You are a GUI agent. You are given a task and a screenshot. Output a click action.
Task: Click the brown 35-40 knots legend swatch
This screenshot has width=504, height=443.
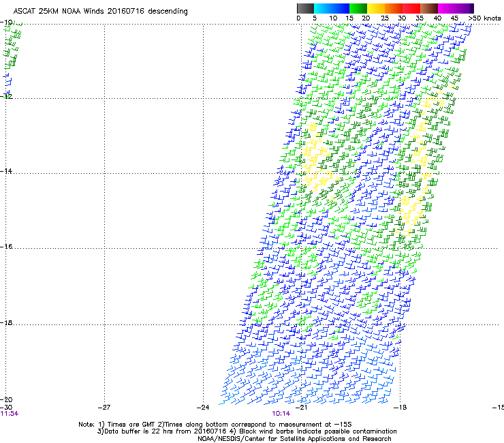point(429,8)
